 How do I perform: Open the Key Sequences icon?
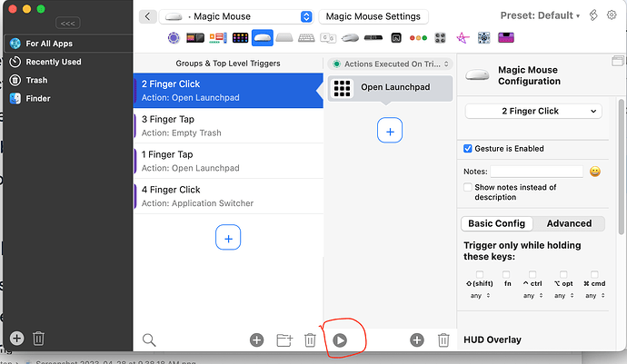[328, 38]
